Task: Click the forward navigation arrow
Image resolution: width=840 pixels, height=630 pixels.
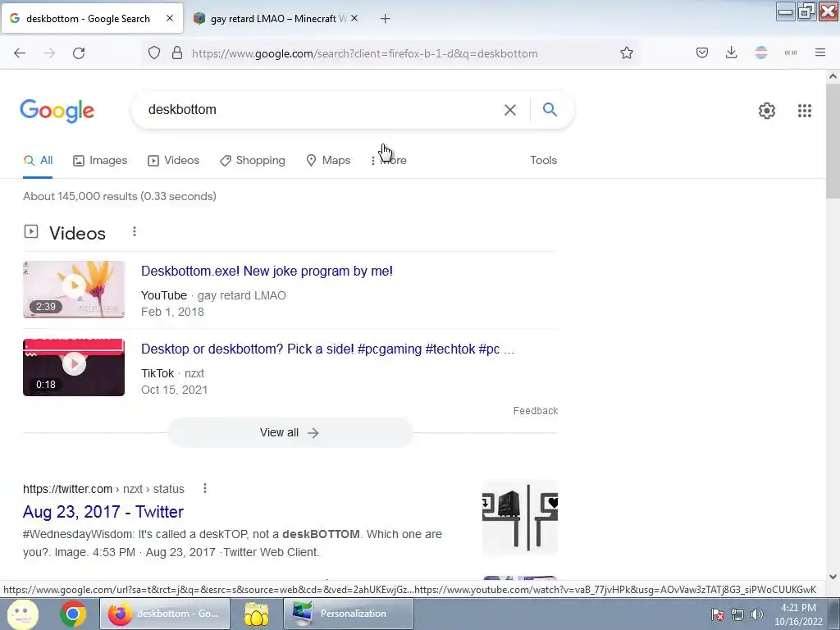Action: 49,53
